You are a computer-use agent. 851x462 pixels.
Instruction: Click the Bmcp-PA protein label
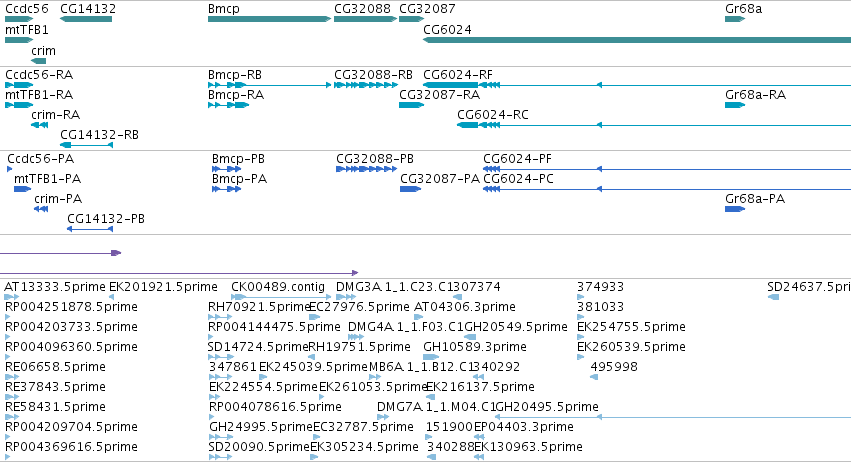(239, 179)
